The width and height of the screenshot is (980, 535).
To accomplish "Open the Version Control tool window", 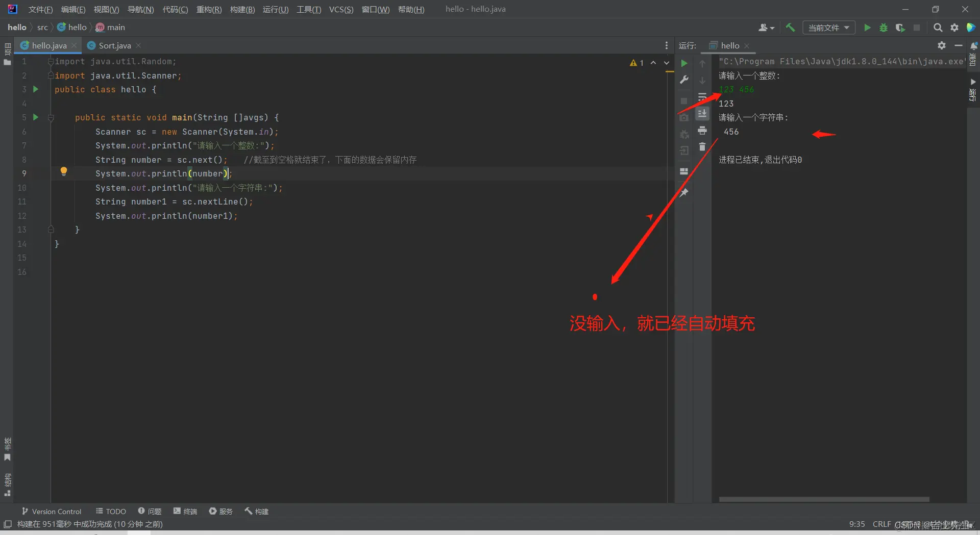I will point(52,511).
